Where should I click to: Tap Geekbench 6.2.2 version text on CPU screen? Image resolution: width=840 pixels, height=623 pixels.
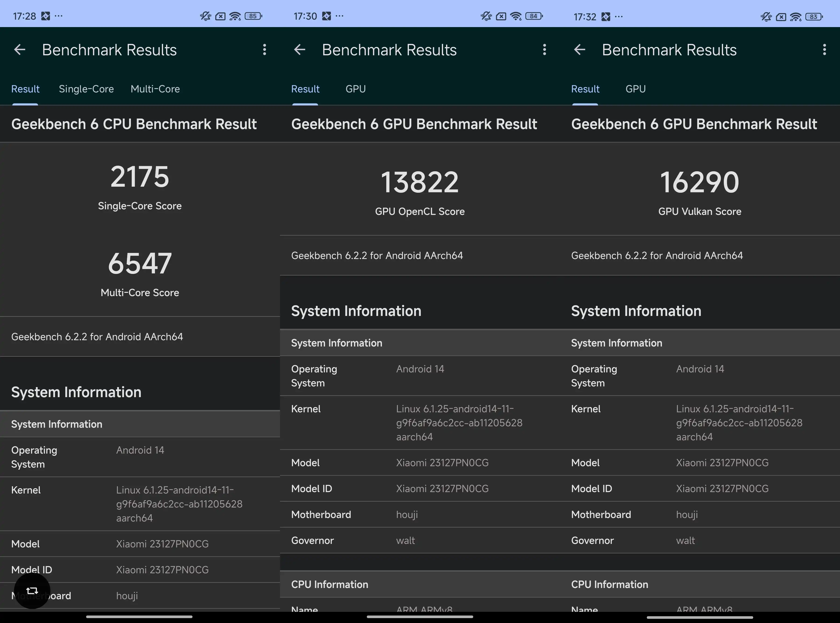click(x=97, y=337)
